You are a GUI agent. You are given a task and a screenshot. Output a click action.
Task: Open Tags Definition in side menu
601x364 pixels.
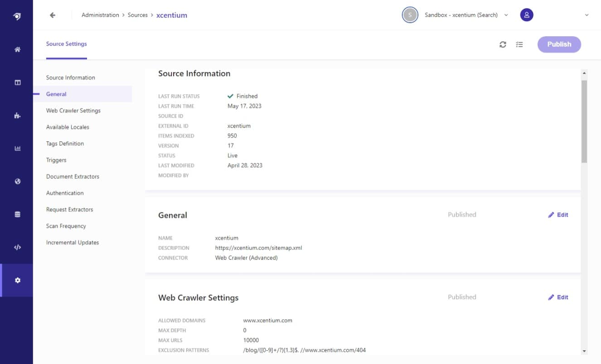coord(65,144)
